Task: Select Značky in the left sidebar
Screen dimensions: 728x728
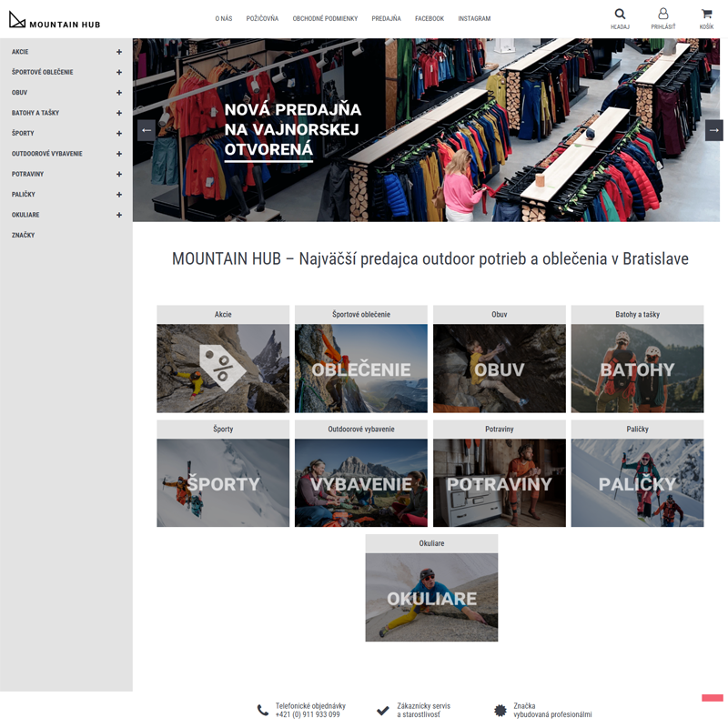Action: pyautogui.click(x=24, y=235)
